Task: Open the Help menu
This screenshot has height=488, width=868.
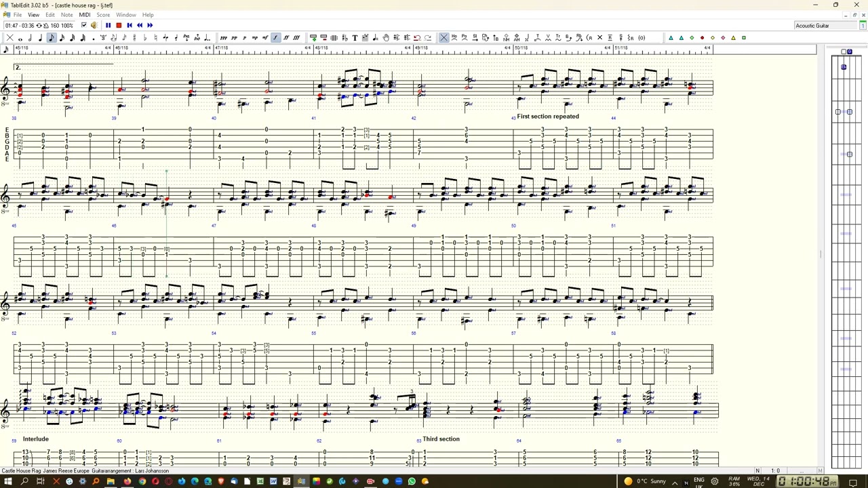Action: [148, 15]
